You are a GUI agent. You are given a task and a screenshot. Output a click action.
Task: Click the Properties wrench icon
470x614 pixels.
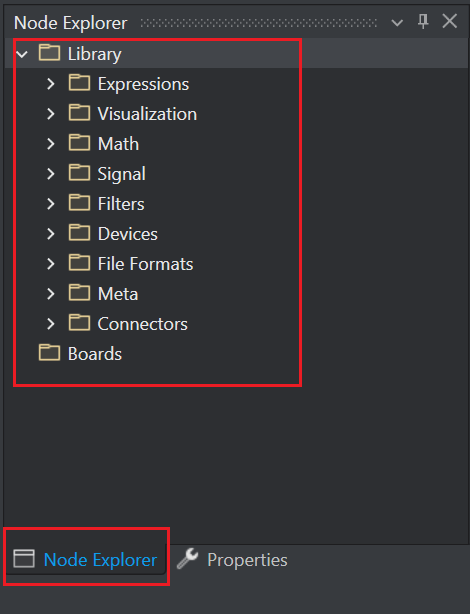[x=188, y=558]
